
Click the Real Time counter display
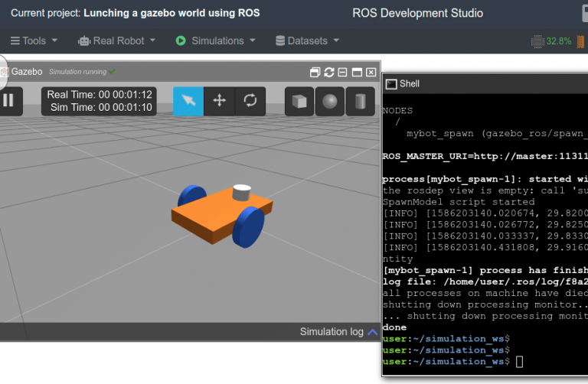point(100,94)
